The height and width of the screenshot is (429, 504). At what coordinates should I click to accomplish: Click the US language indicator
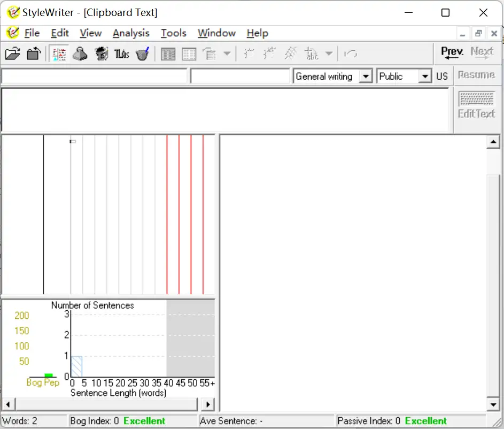click(442, 76)
